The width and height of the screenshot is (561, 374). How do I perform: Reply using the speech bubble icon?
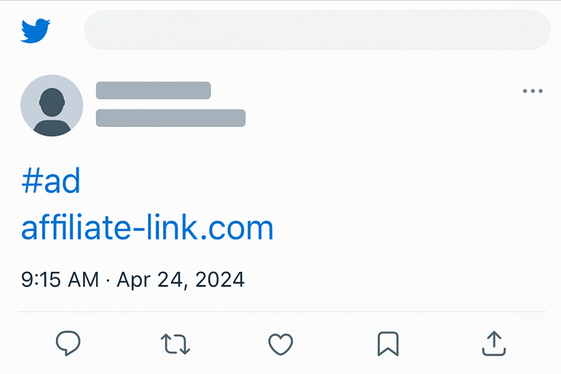(x=68, y=343)
